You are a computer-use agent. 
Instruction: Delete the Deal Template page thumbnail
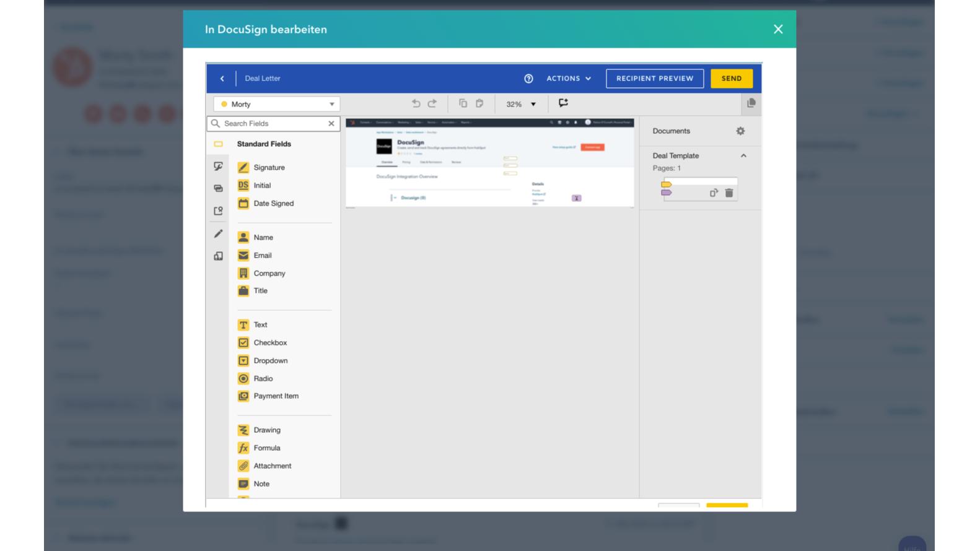[729, 193]
